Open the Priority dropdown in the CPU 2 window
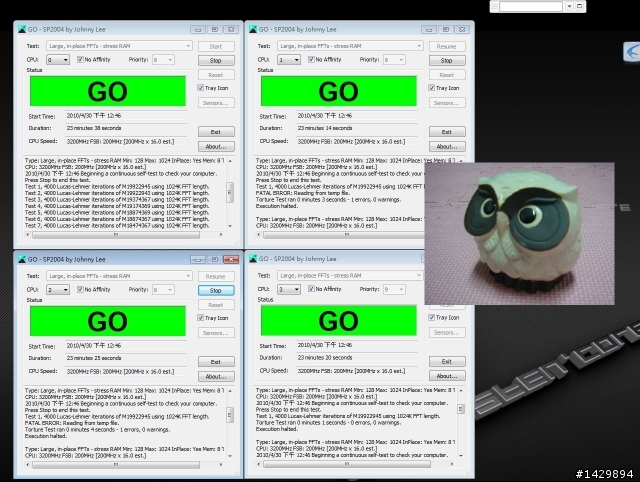Screen dimensions: 640x482 [x=163, y=290]
